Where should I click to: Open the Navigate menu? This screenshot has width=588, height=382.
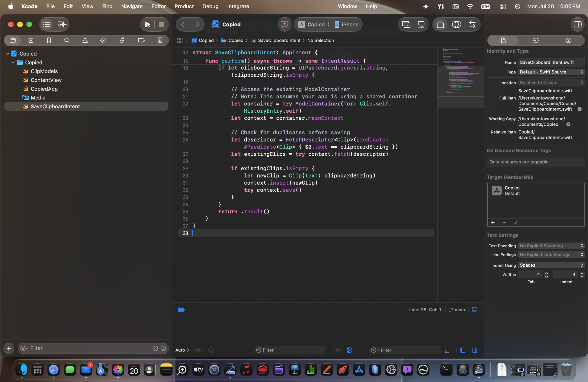coord(132,6)
